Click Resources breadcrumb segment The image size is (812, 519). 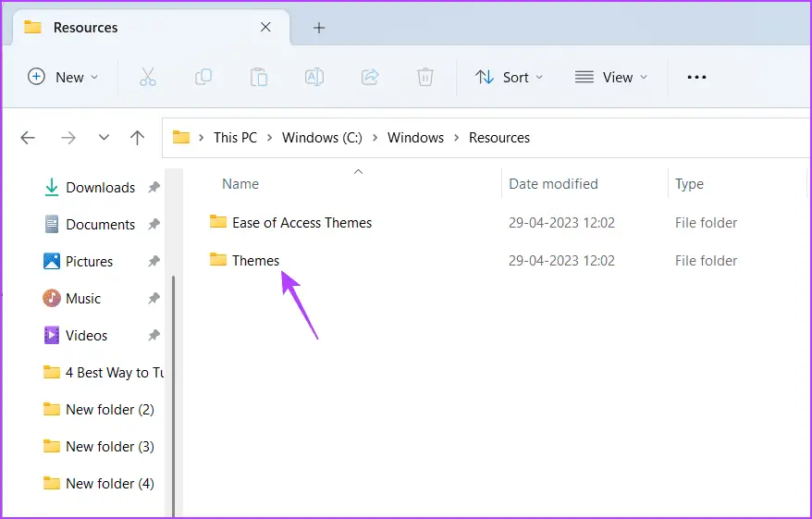[x=499, y=138]
